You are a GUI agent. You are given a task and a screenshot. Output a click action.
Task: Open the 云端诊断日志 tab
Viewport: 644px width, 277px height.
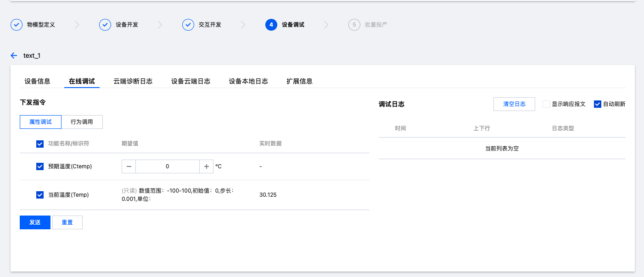pos(133,81)
